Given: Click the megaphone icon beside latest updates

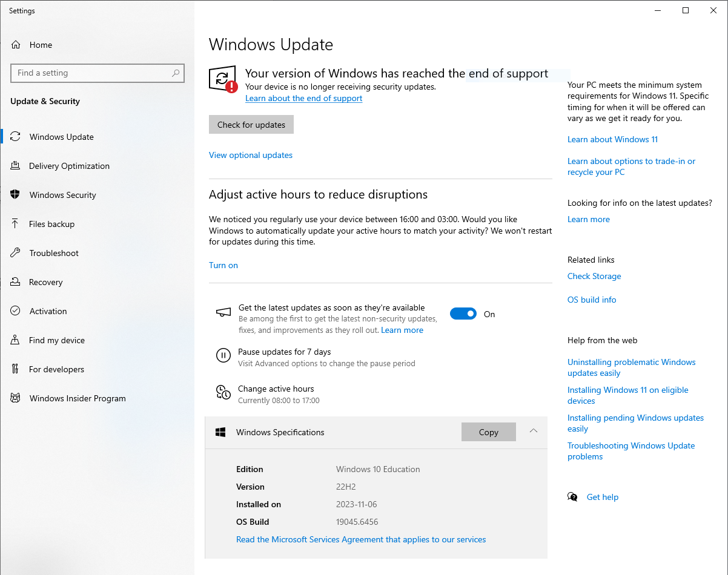Looking at the screenshot, I should [223, 312].
